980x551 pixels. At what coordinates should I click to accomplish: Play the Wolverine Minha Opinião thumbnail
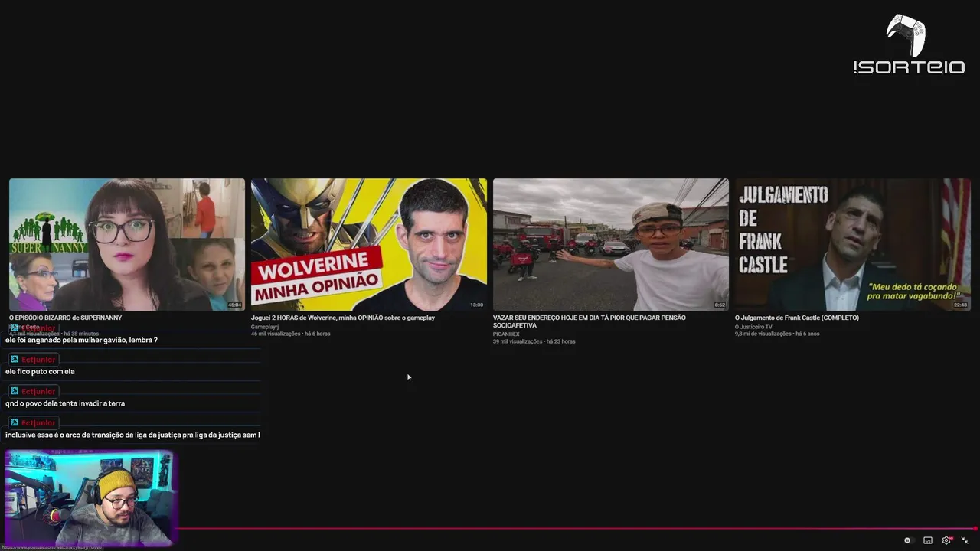(x=369, y=244)
